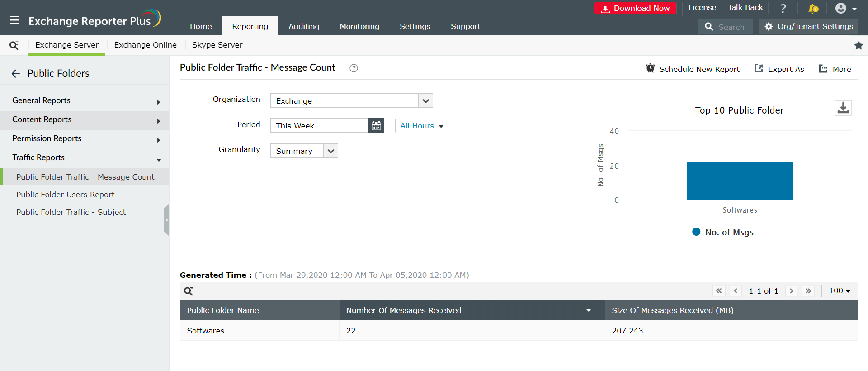Click the help icon next to report title
The width and height of the screenshot is (868, 371).
354,68
